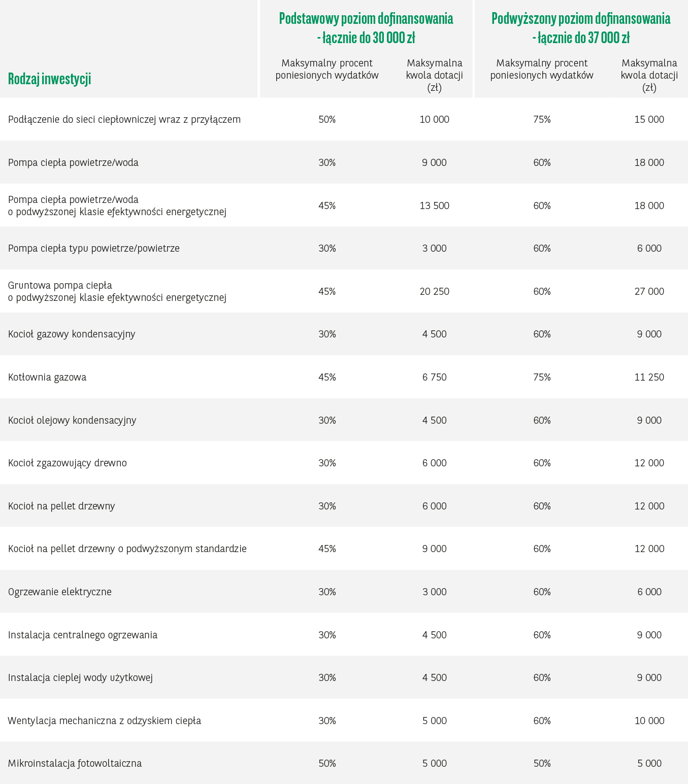The height and width of the screenshot is (784, 688).
Task: Select the 20 250 ground heat pump amount
Action: coord(434,292)
